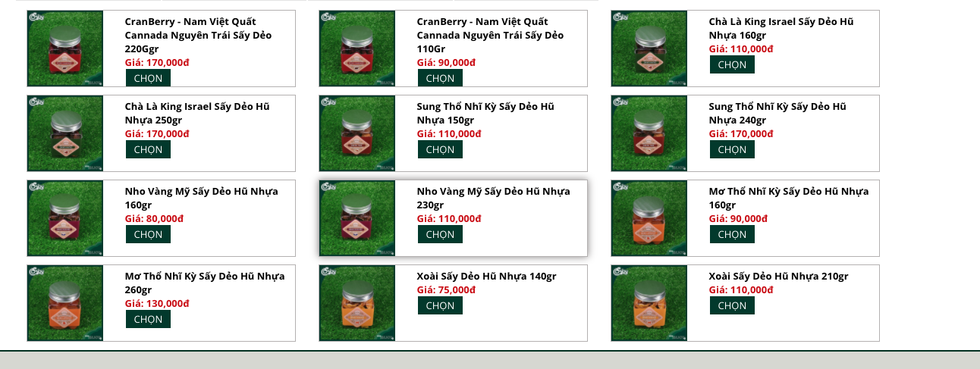This screenshot has width=980, height=369.
Task: Click CHỌN for CranBerry 110Gr
Action: pyautogui.click(x=440, y=78)
